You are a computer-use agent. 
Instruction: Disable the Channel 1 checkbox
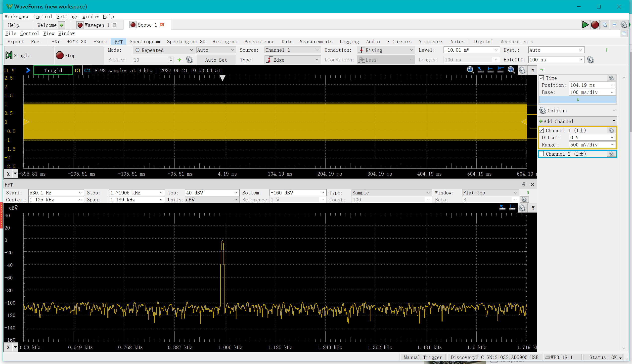coord(542,130)
